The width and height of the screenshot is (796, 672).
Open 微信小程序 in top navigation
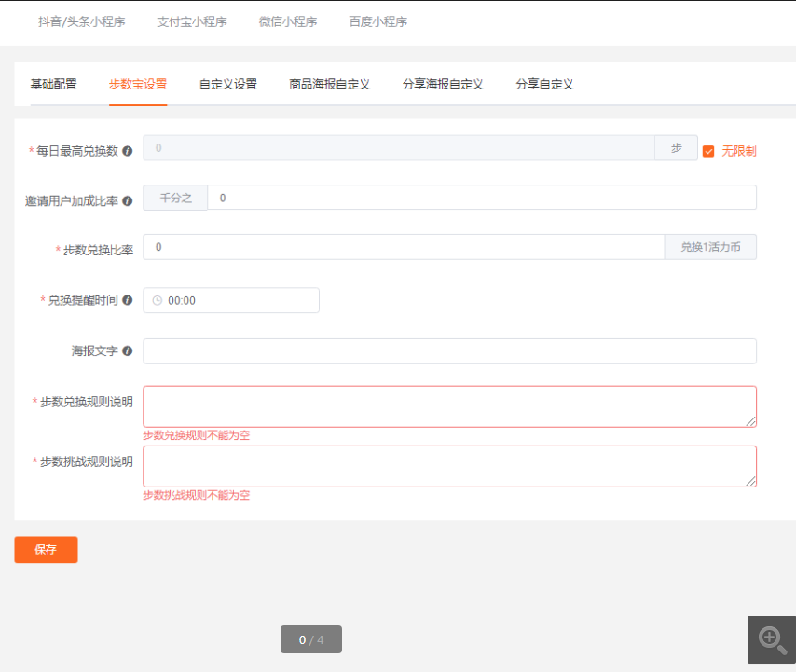coord(288,21)
